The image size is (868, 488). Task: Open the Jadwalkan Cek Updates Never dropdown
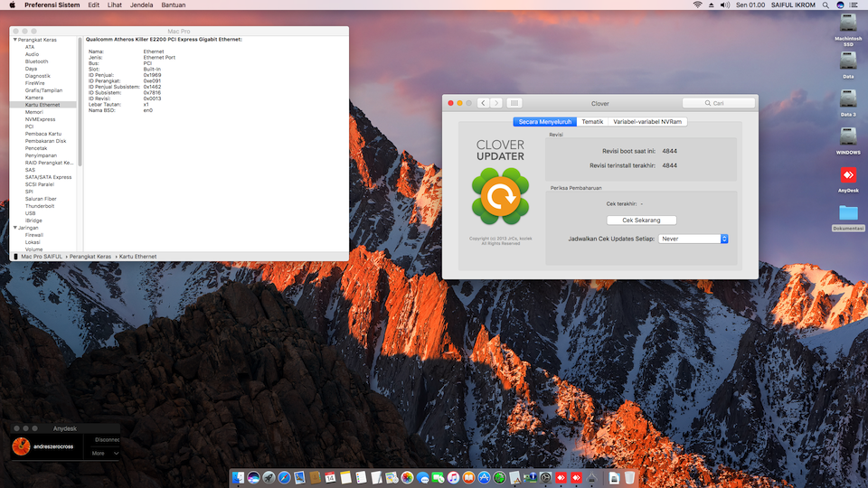(x=693, y=239)
